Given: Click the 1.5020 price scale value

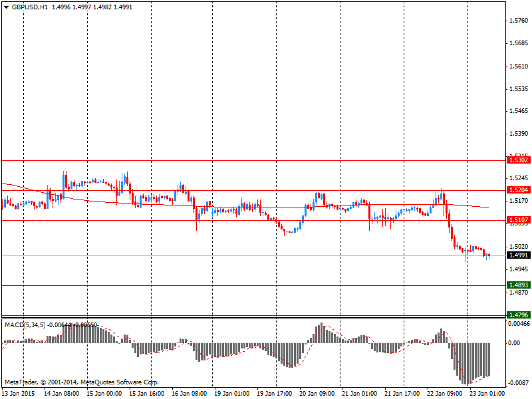Looking at the screenshot, I should [x=519, y=246].
